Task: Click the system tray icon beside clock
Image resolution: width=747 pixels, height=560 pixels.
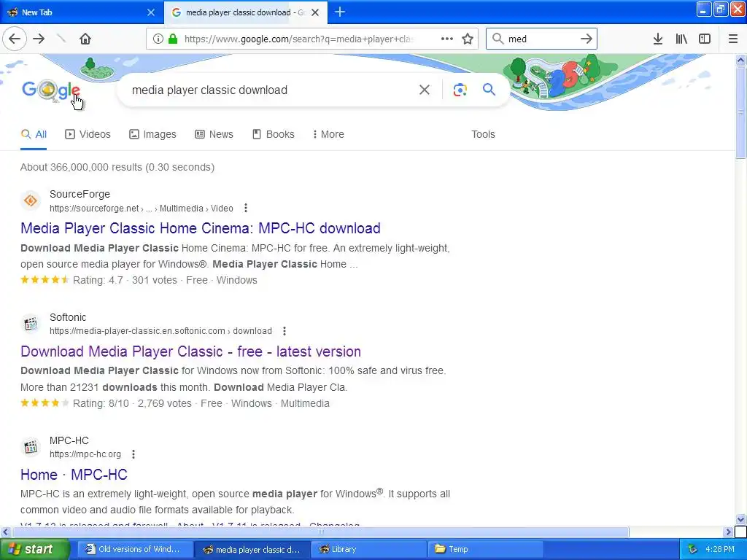Action: coord(693,550)
